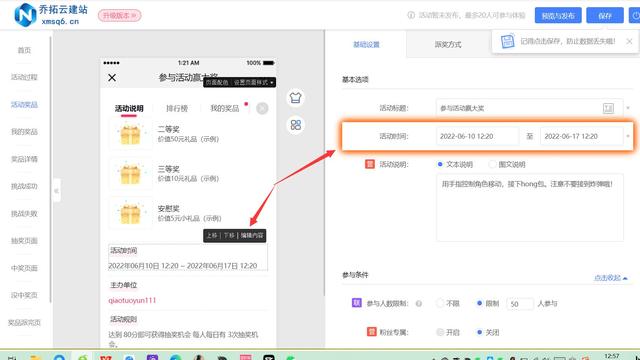
Task: Click the participant count field showing 50
Action: pos(520,304)
